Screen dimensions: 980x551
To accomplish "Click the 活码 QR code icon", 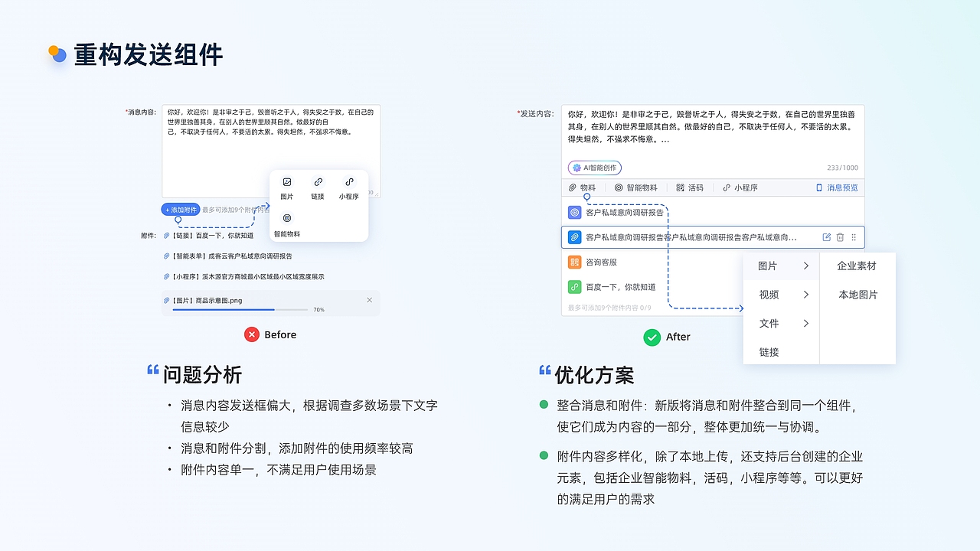I will [680, 187].
